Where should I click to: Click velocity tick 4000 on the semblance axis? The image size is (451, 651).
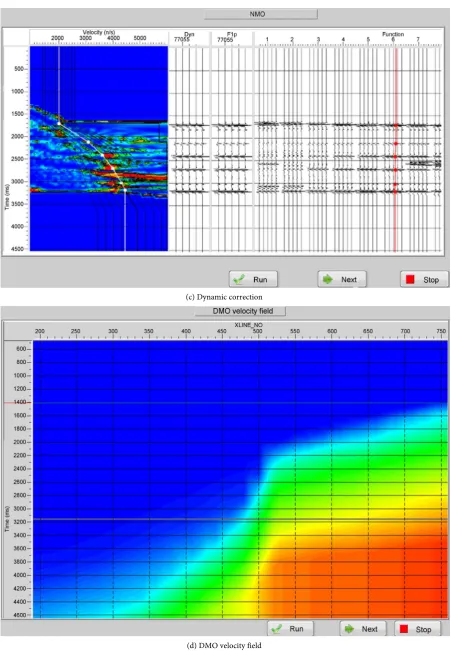pyautogui.click(x=113, y=38)
